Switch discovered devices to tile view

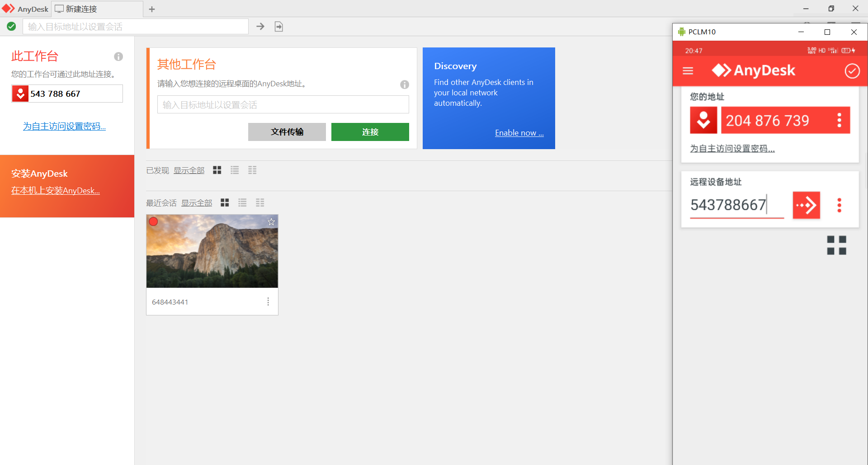pos(217,170)
